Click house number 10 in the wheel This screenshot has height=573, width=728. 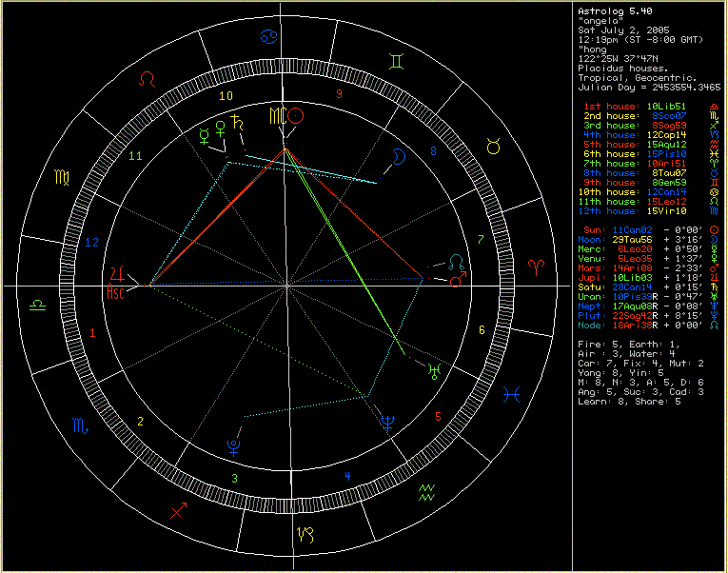(226, 96)
